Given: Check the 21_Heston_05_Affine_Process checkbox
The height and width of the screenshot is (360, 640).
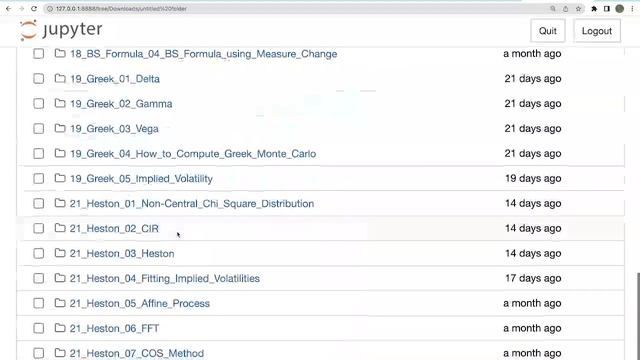Looking at the screenshot, I should pos(39,303).
